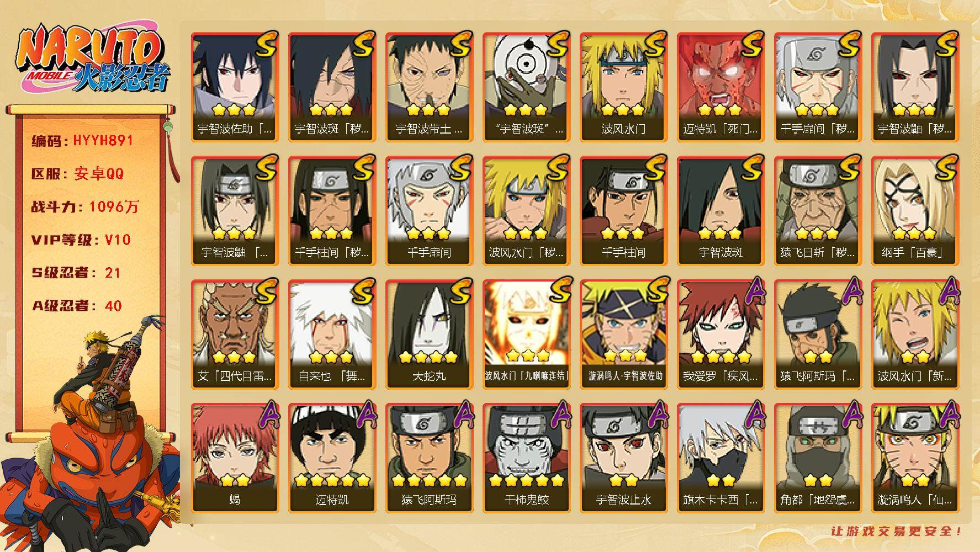Choose the 干柿鬼鲛 card
The width and height of the screenshot is (980, 552).
[x=526, y=458]
